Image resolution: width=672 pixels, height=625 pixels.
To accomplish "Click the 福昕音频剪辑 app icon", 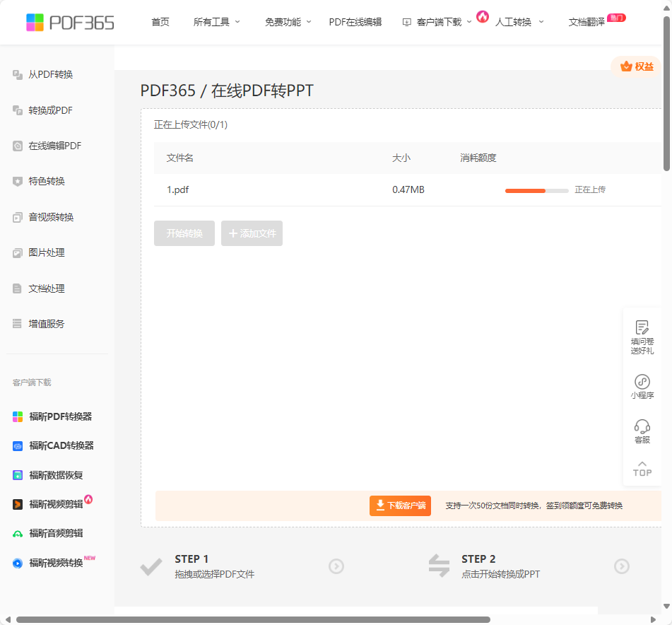I will point(18,534).
